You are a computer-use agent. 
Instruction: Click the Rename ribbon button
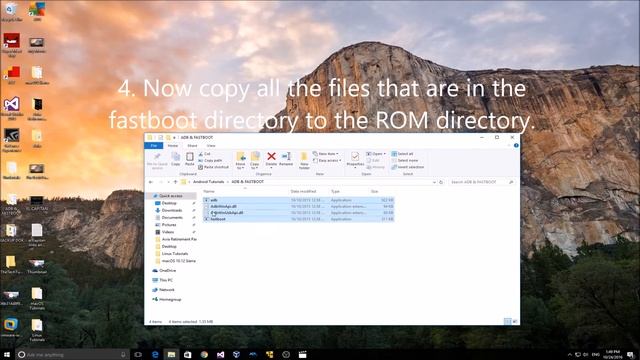(286, 159)
